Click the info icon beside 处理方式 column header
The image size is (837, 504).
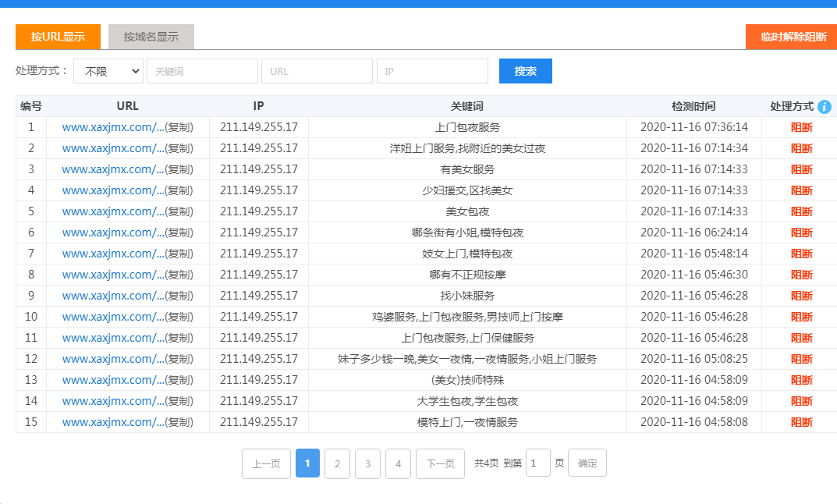(825, 107)
